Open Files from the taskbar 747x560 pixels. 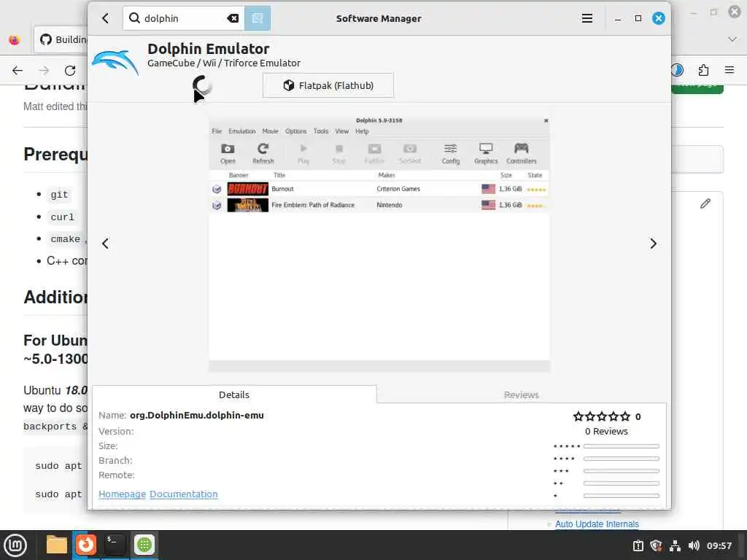tap(57, 545)
